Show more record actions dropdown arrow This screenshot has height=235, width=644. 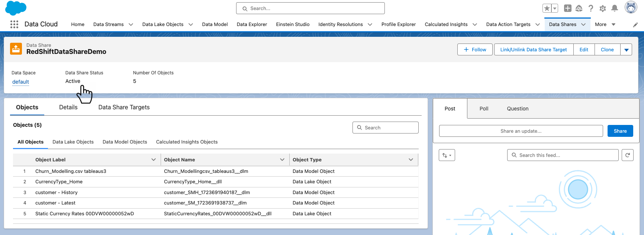(x=626, y=49)
